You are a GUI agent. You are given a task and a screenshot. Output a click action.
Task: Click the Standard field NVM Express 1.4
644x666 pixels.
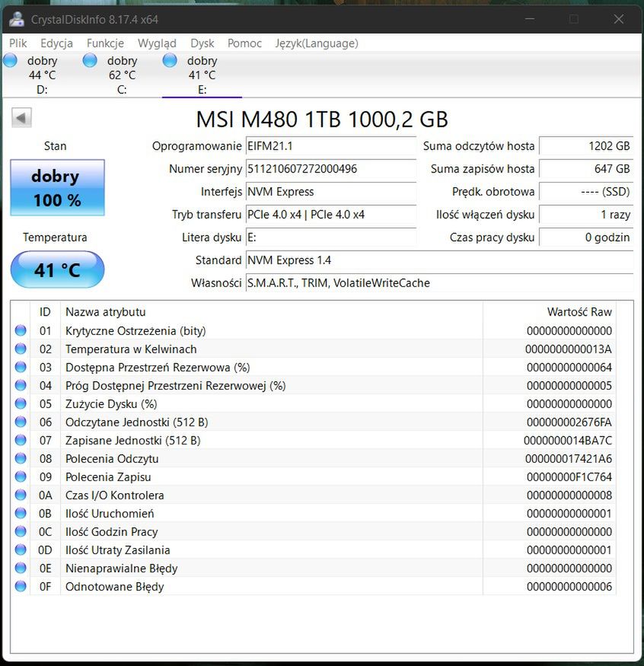coord(439,260)
